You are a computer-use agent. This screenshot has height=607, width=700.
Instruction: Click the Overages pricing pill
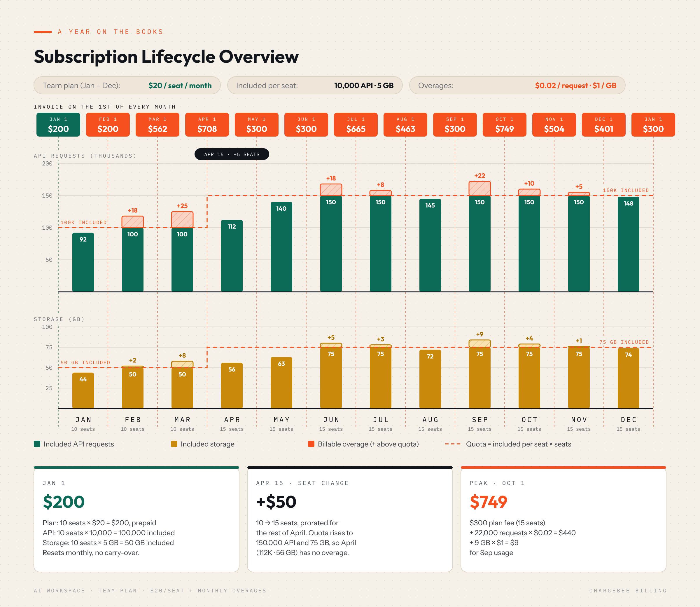pos(517,85)
